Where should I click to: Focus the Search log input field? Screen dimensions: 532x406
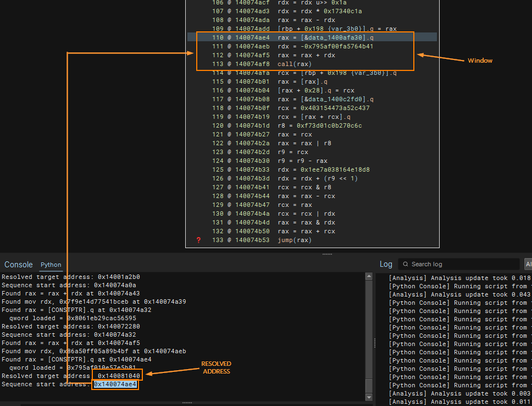462,264
